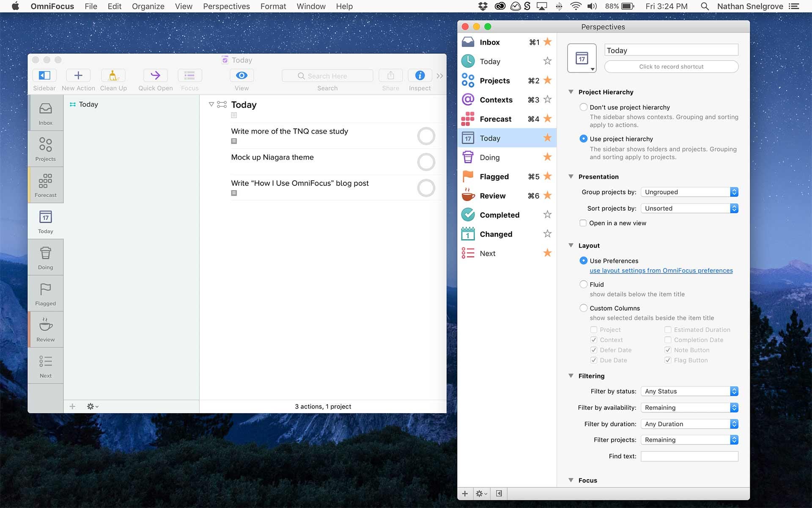Open the Organize menu
This screenshot has height=508, width=812.
148,6
